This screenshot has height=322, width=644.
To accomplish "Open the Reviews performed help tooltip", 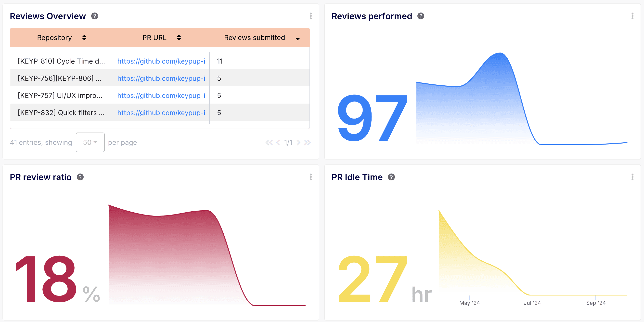I will click(421, 16).
